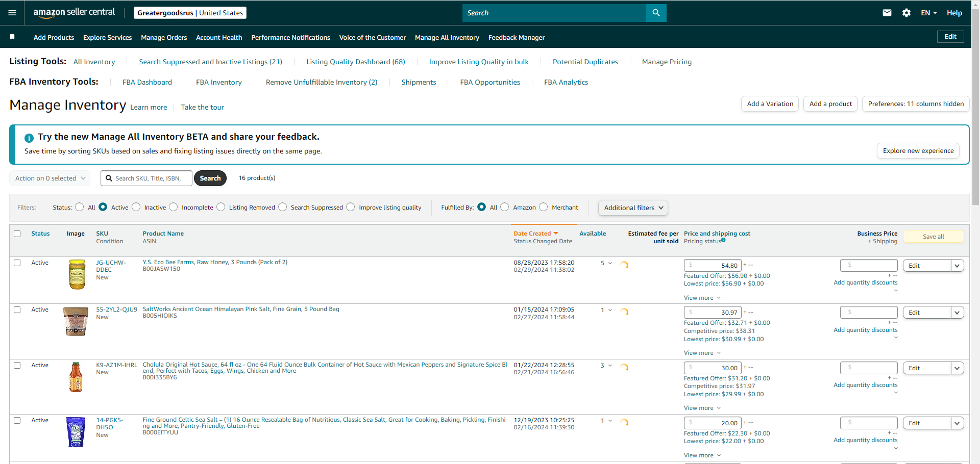Screen dimensions: 980x464
Task: Choose the Search Suppressed radio button
Action: tap(282, 207)
